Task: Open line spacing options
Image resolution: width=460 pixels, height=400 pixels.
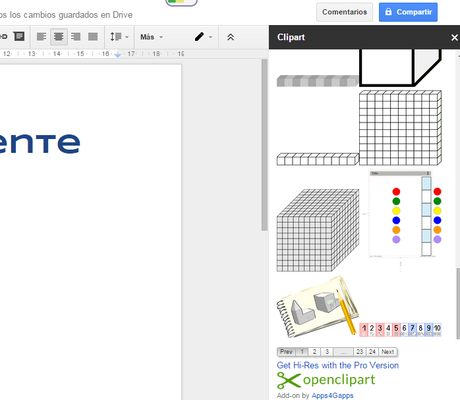Action: coord(119,37)
